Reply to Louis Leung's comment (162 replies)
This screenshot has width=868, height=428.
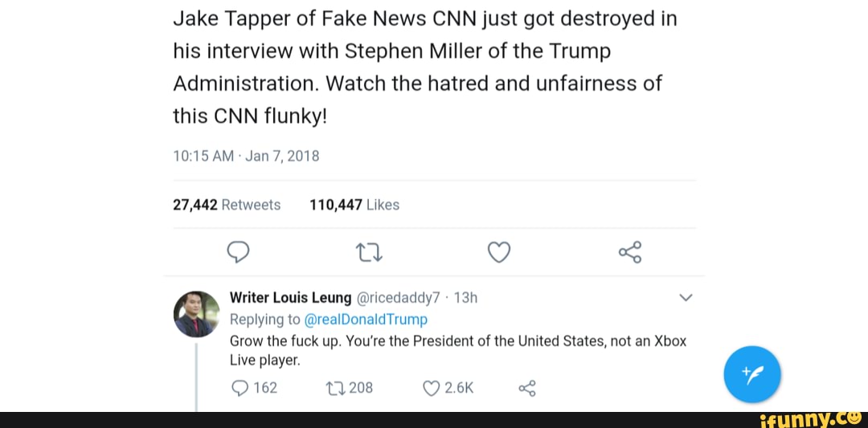click(x=239, y=389)
